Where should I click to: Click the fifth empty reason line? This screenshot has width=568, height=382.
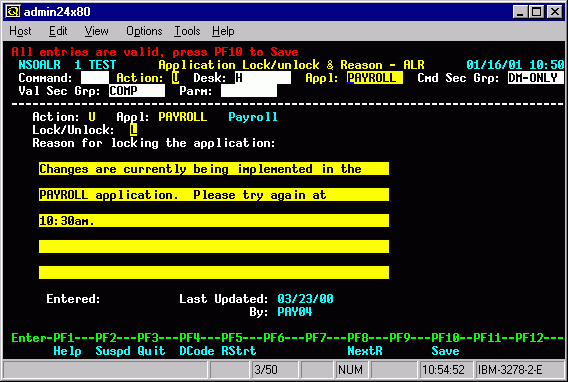pos(214,273)
